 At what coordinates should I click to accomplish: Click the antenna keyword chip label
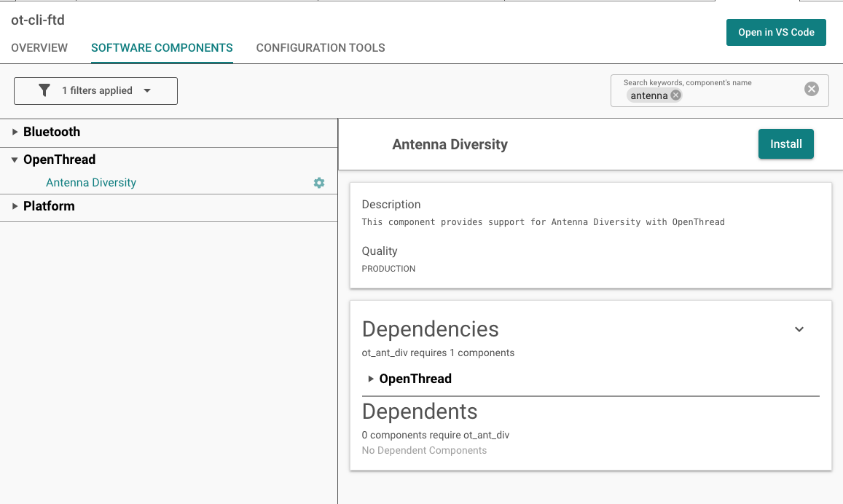(x=648, y=95)
